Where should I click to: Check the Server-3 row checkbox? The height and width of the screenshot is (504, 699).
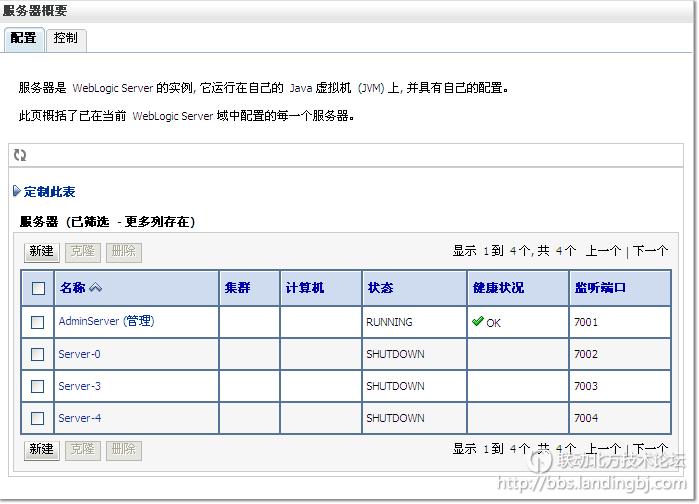pyautogui.click(x=37, y=386)
